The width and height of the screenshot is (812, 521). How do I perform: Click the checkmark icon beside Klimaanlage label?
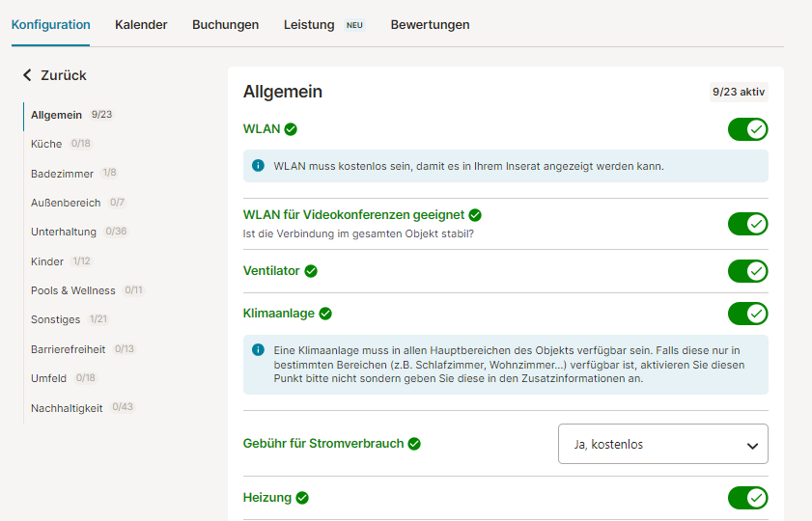pos(325,314)
